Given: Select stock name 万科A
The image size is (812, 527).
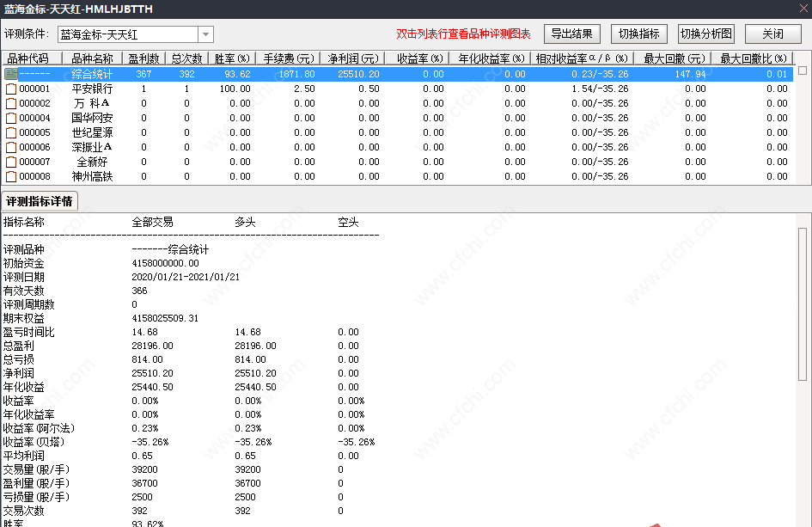Looking at the screenshot, I should [92, 103].
